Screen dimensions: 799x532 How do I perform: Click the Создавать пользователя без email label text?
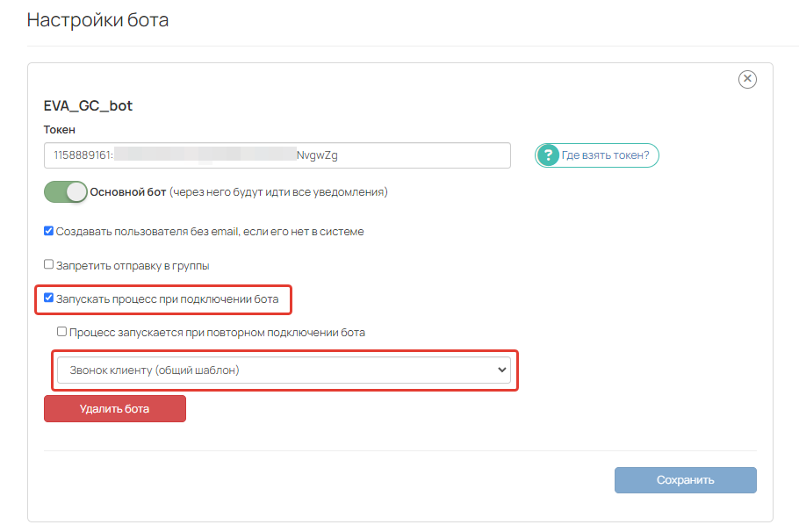click(x=210, y=232)
